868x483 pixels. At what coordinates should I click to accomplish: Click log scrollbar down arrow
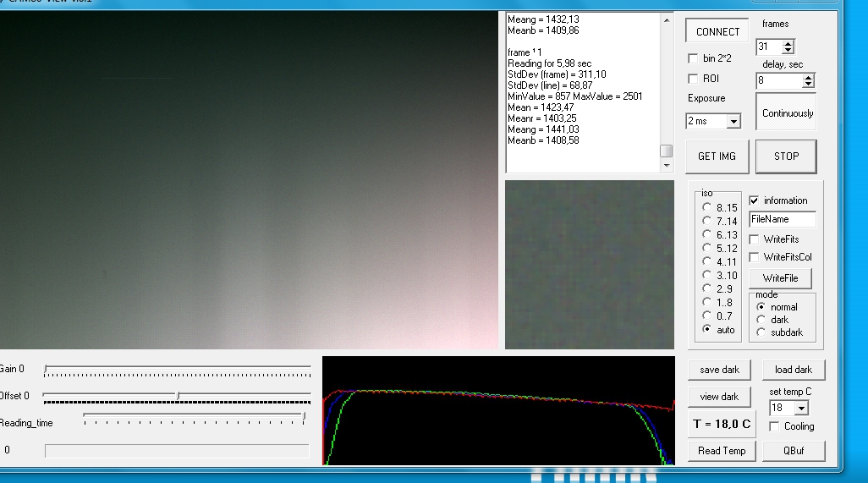[667, 165]
